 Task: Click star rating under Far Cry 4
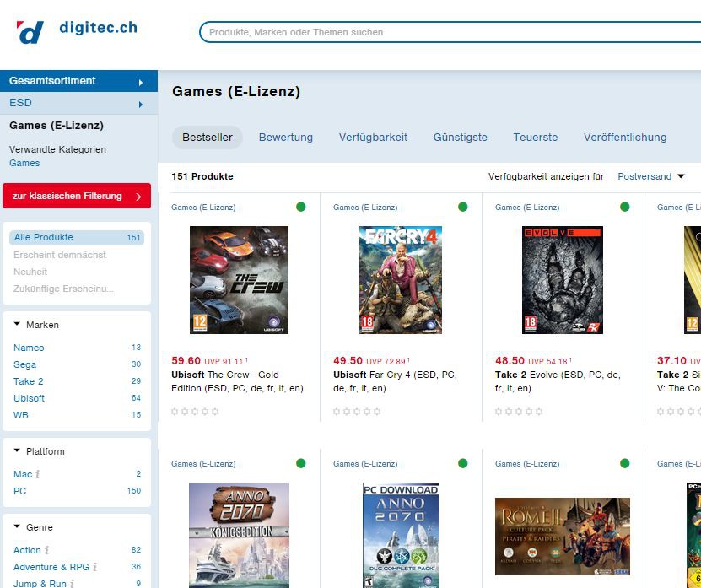357,412
